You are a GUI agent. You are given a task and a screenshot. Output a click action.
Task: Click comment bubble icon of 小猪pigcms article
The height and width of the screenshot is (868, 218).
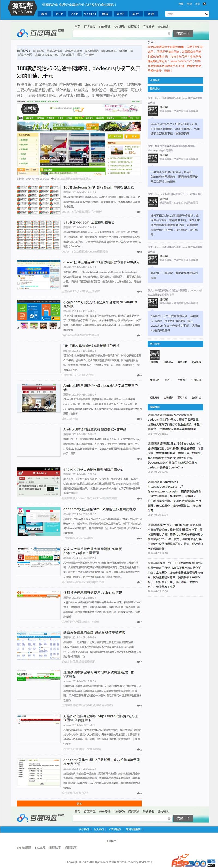138,335
